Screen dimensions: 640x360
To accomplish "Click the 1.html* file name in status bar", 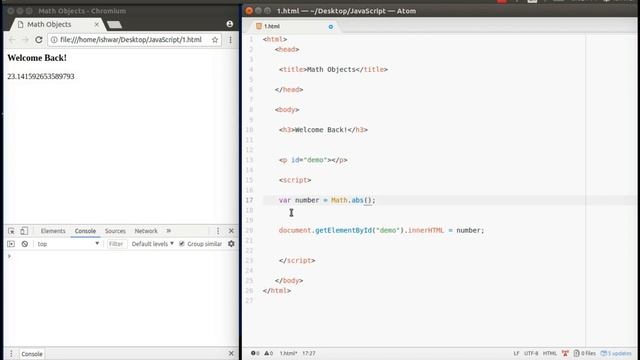I will 288,353.
